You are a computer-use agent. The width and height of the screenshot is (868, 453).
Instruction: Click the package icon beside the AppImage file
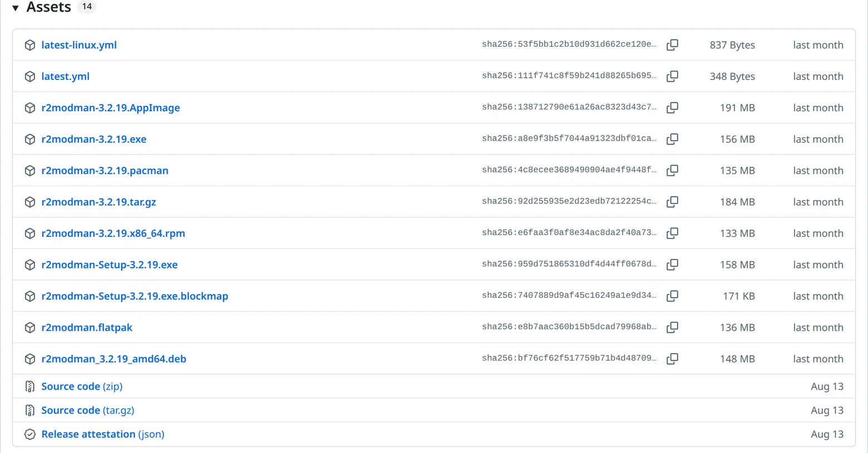[30, 108]
